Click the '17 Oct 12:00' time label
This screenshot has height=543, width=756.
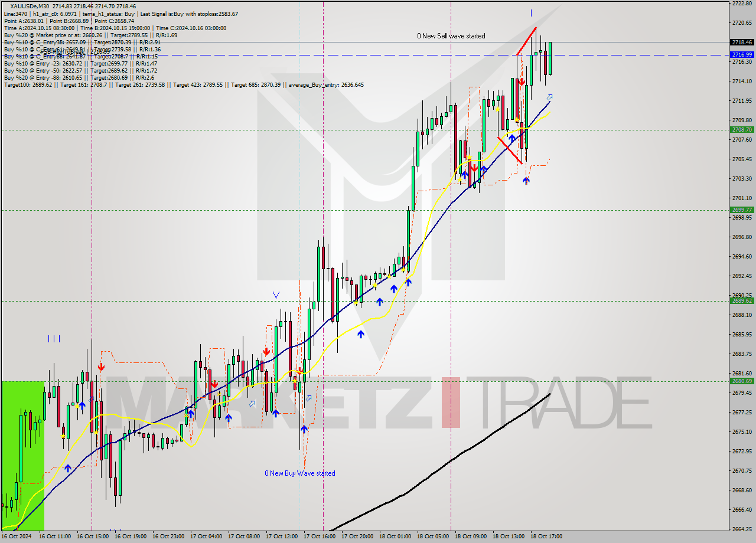(282, 537)
